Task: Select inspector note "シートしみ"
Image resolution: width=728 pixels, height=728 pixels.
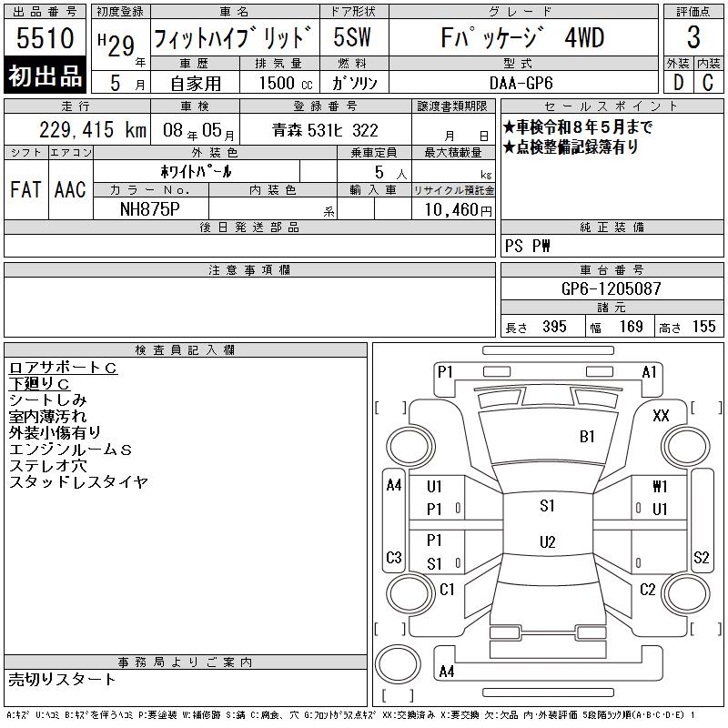Action: [x=48, y=400]
